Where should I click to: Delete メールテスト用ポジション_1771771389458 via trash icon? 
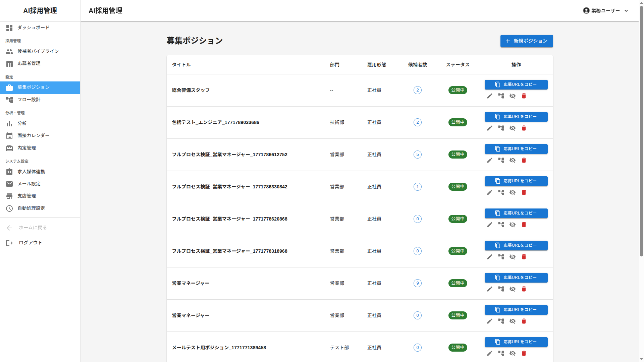[x=524, y=353]
